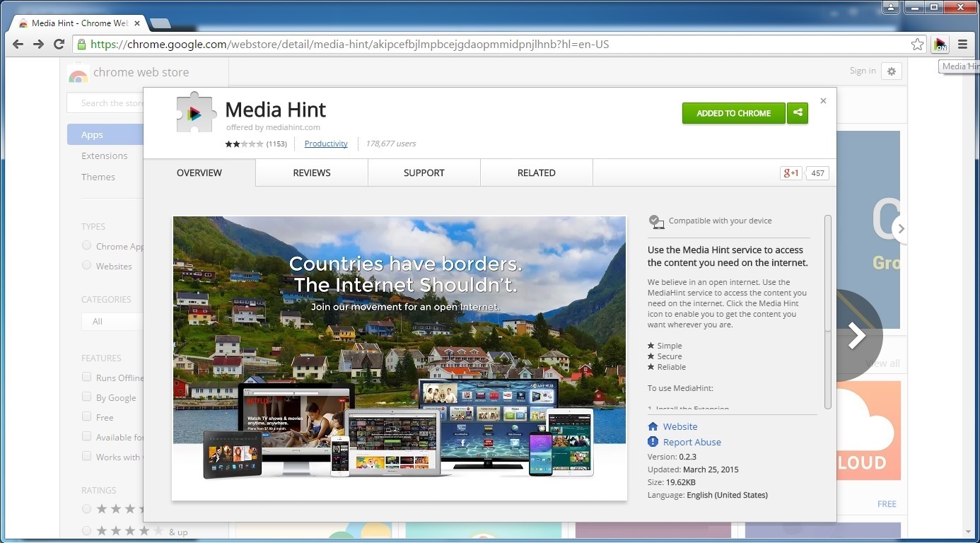Enable the Runs Offline checkbox
The height and width of the screenshot is (543, 980).
click(x=86, y=377)
